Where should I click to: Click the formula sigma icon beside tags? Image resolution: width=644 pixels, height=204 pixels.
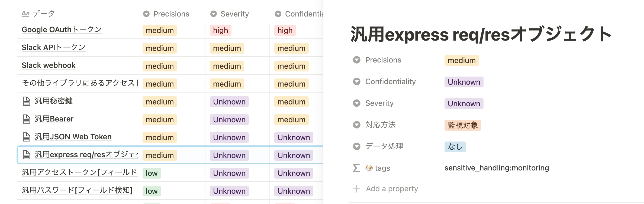pos(356,168)
